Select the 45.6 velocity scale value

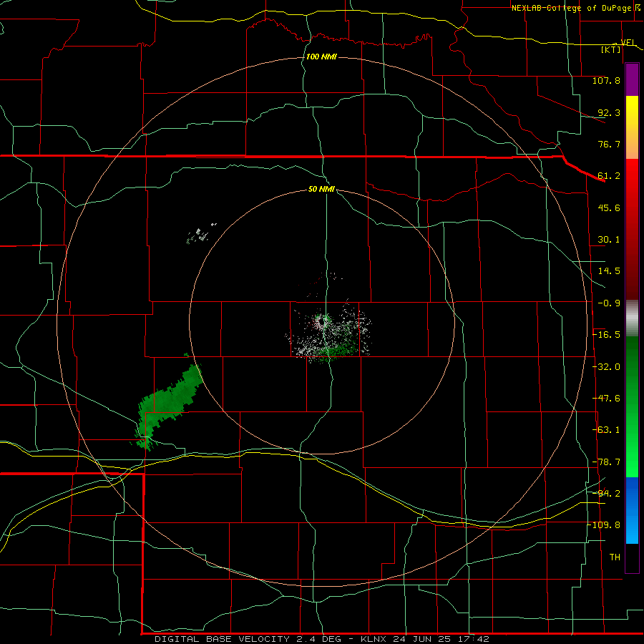coord(609,208)
